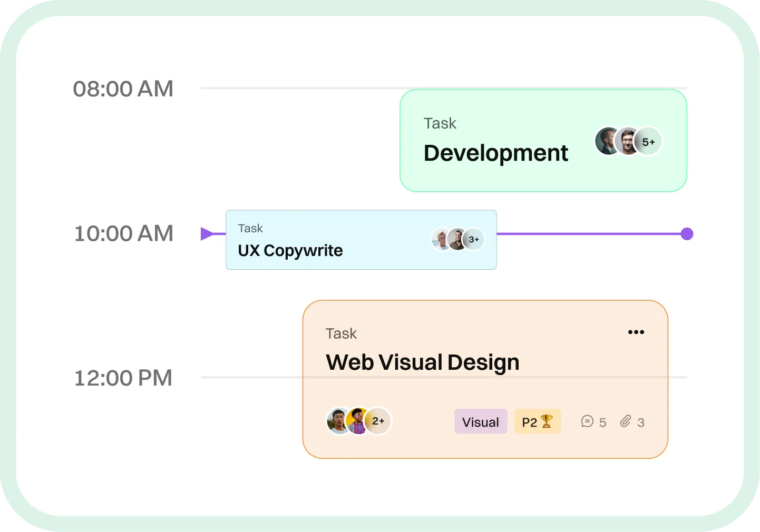The image size is (760, 532).
Task: Click the trophy icon next to P2
Action: 547,421
